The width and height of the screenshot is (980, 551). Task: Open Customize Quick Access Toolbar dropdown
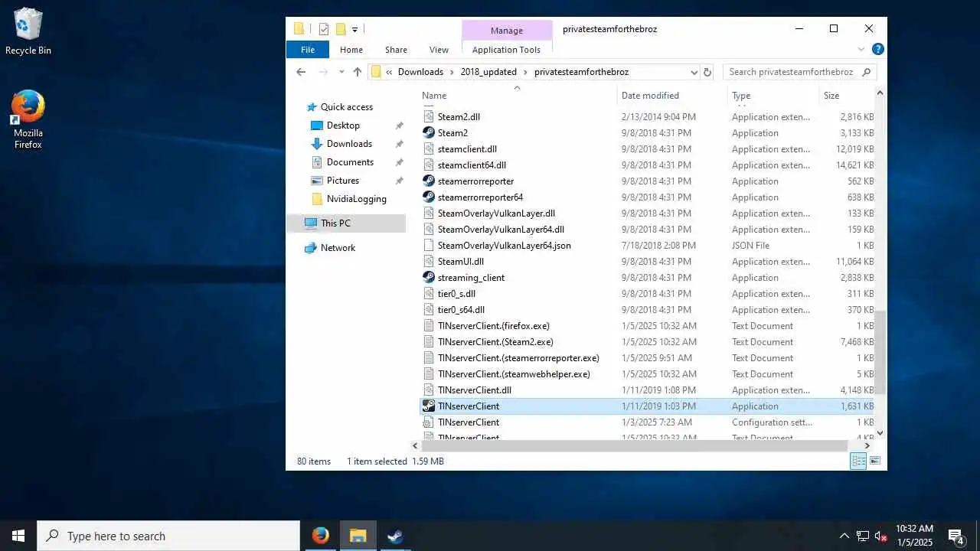click(354, 30)
